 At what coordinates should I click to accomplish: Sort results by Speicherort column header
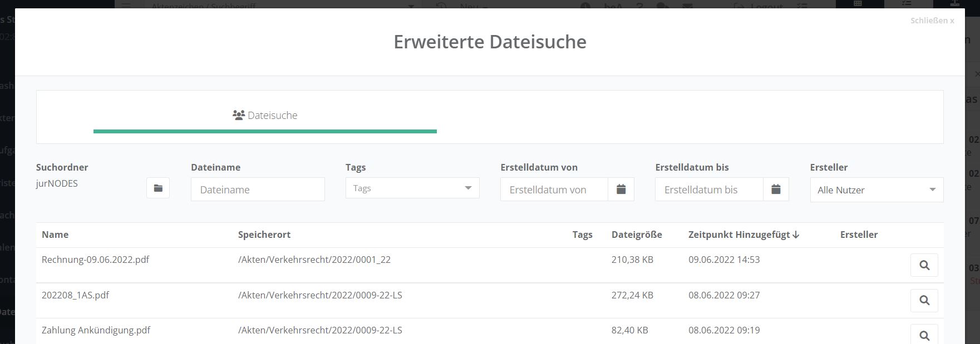pos(264,235)
